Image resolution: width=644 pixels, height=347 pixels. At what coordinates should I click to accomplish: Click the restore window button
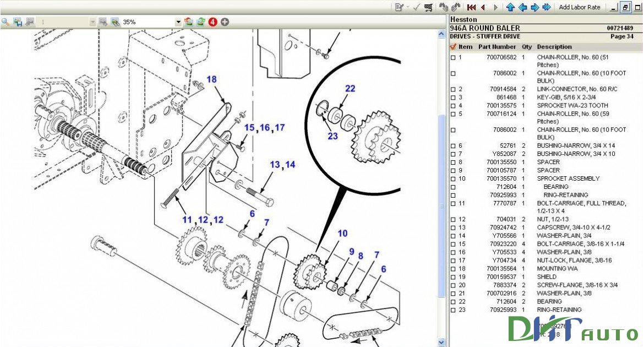625,7
